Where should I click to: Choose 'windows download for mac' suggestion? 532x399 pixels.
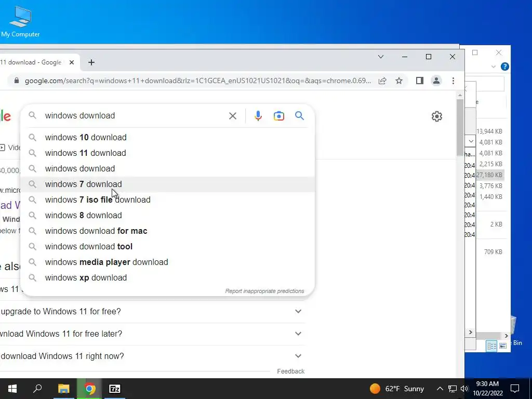point(168,231)
